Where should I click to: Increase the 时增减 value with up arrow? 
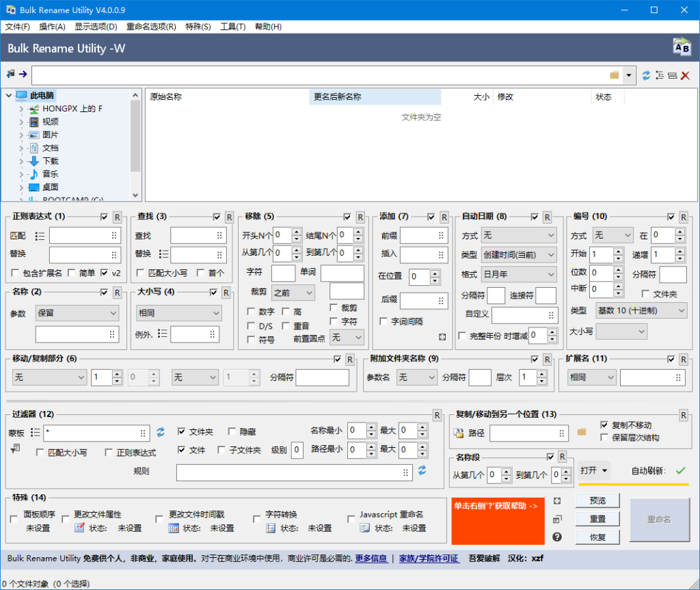pyautogui.click(x=552, y=332)
